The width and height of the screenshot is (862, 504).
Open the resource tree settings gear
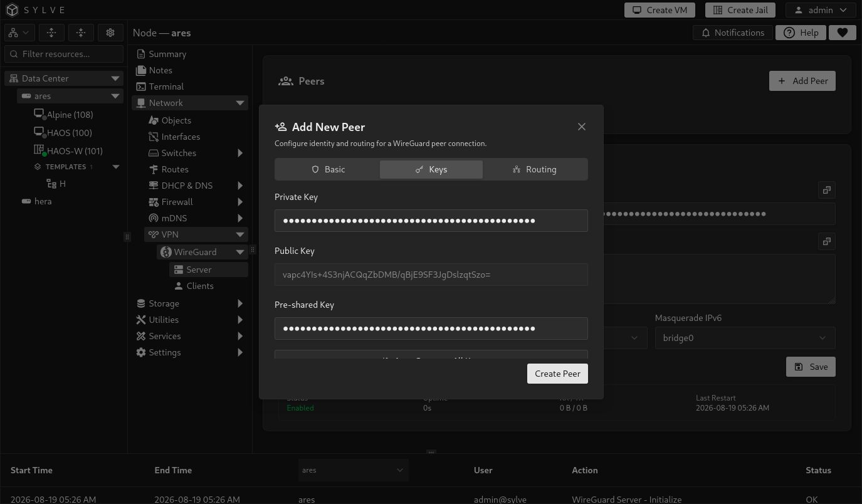click(x=110, y=33)
